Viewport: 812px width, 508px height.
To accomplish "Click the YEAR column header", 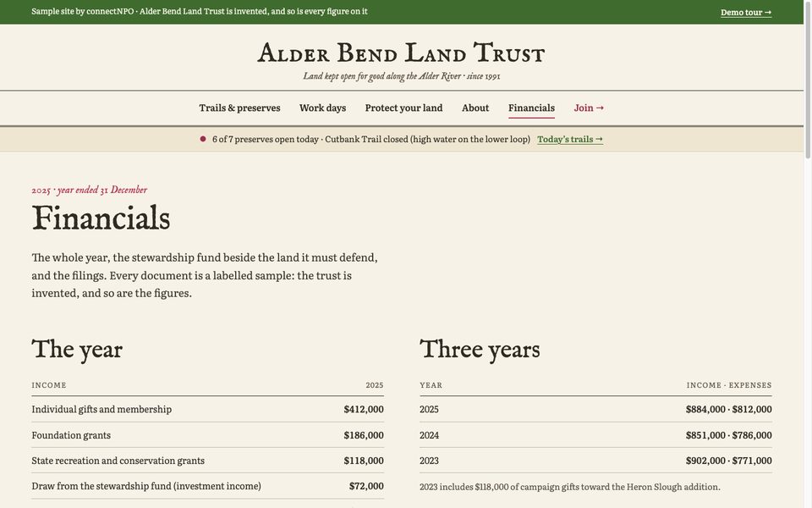I will 431,385.
